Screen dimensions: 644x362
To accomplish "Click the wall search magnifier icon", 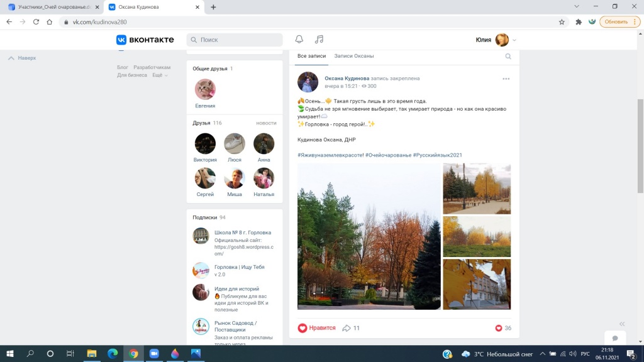I will 508,57.
